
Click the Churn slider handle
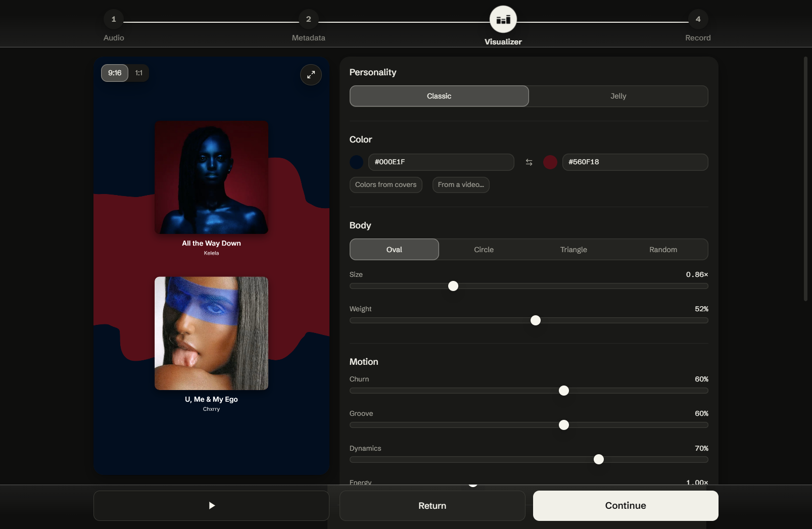564,391
